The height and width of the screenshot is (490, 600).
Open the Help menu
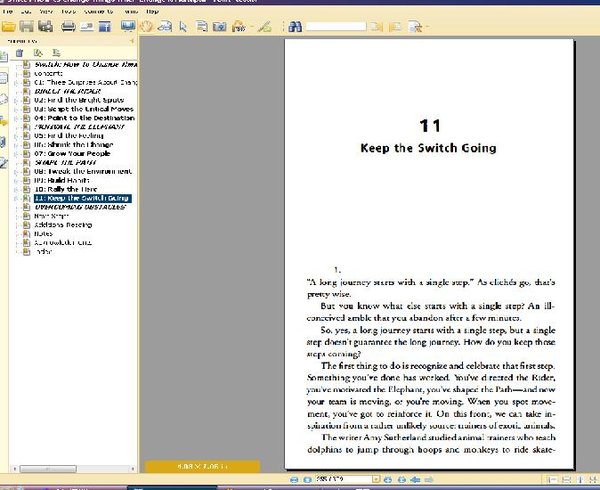tap(152, 12)
